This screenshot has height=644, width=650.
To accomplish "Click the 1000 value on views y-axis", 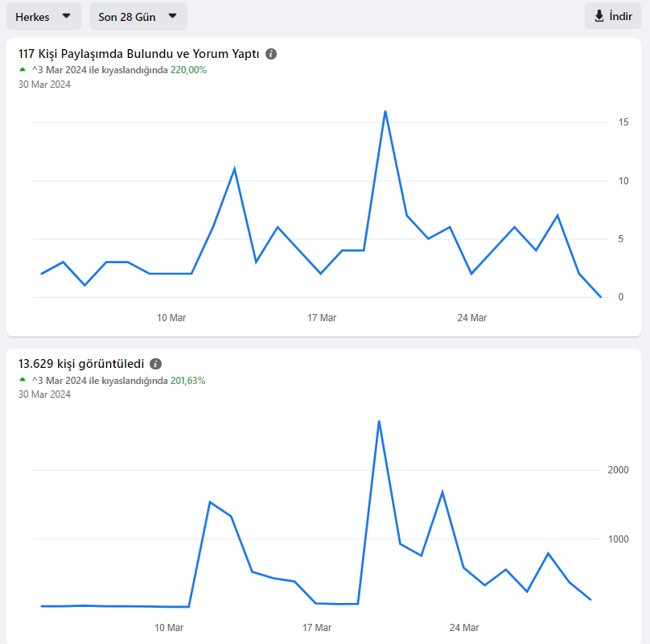I will (x=618, y=539).
